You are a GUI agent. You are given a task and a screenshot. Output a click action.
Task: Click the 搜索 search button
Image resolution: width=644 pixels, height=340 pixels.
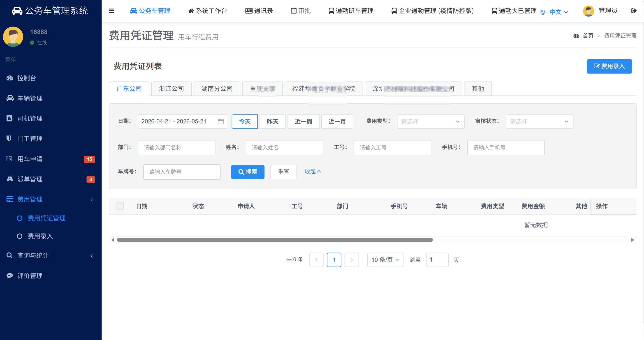(x=248, y=172)
